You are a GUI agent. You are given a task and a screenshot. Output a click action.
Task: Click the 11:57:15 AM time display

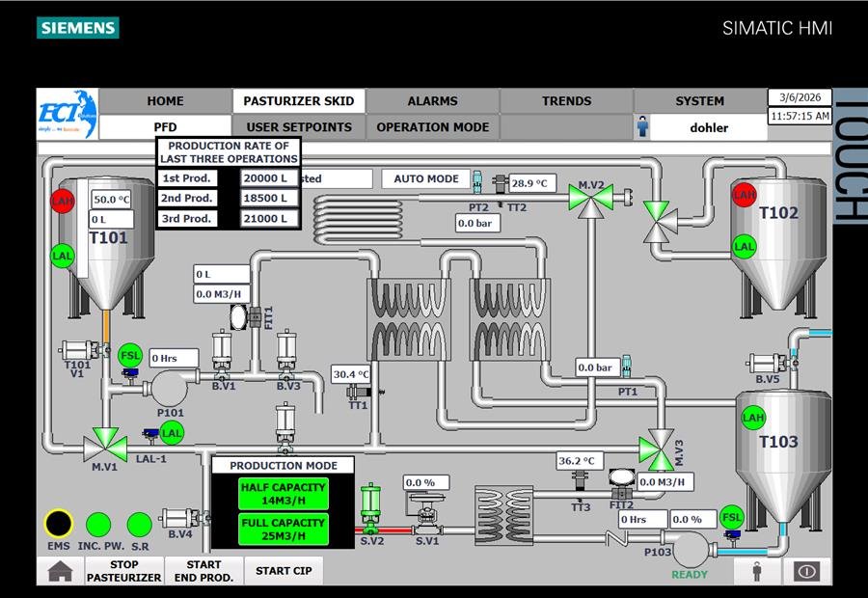800,116
